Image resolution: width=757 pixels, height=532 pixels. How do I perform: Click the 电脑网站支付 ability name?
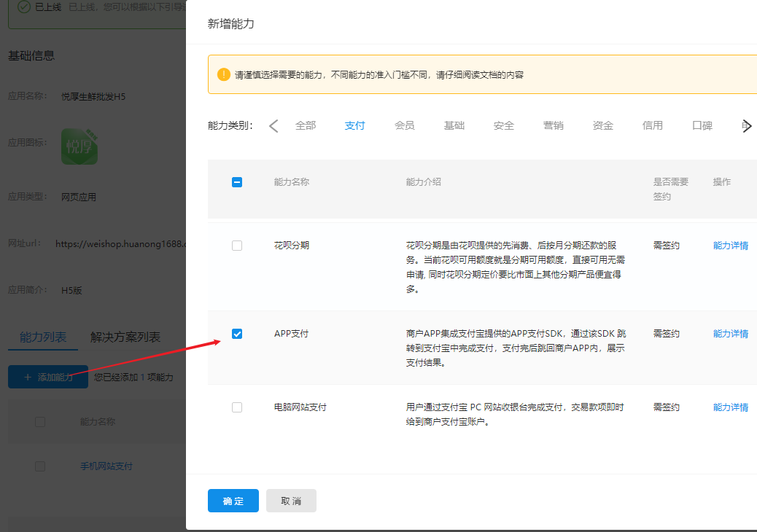300,407
